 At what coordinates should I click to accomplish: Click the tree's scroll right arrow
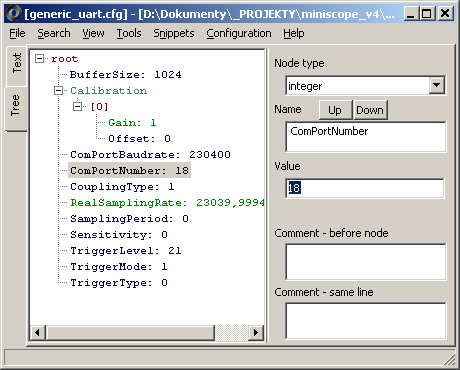click(256, 332)
